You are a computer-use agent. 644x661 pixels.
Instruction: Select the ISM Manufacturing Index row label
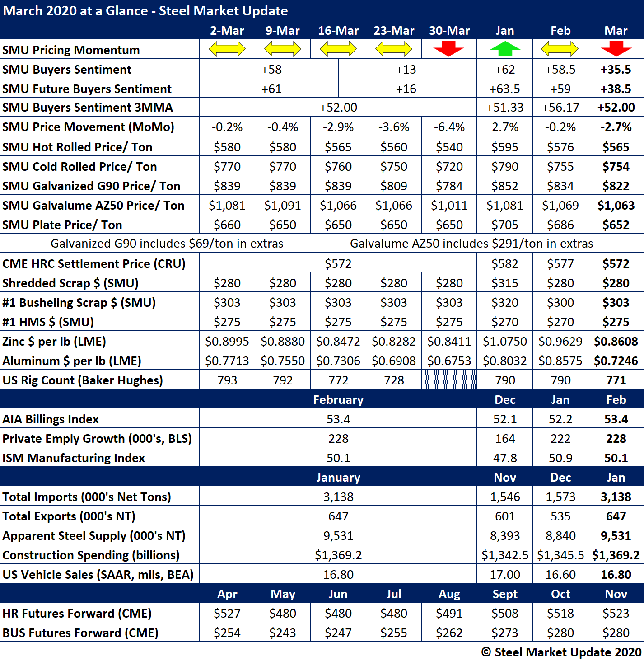click(74, 458)
